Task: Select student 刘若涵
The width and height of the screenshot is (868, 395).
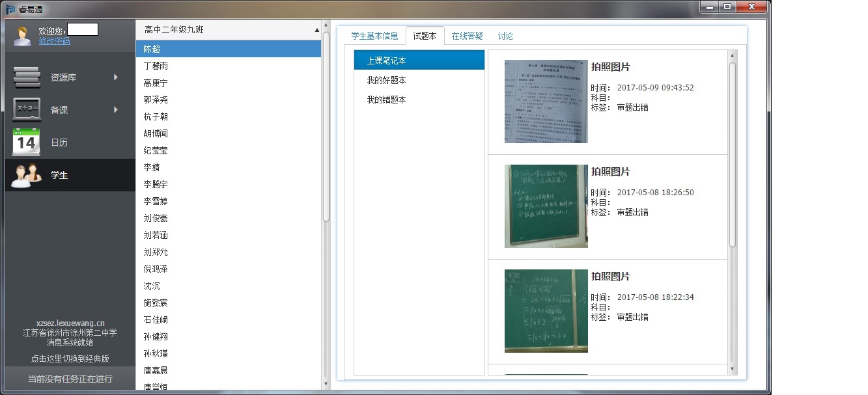Action: pos(229,235)
